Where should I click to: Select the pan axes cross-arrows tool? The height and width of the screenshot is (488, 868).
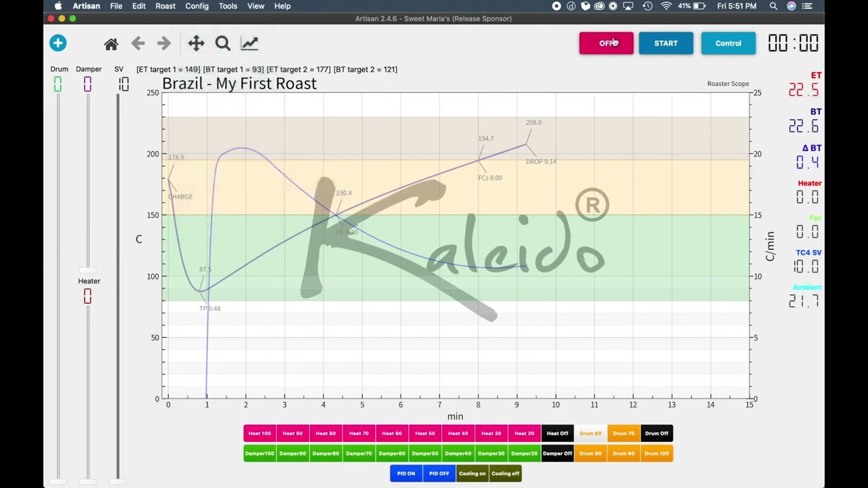tap(196, 44)
